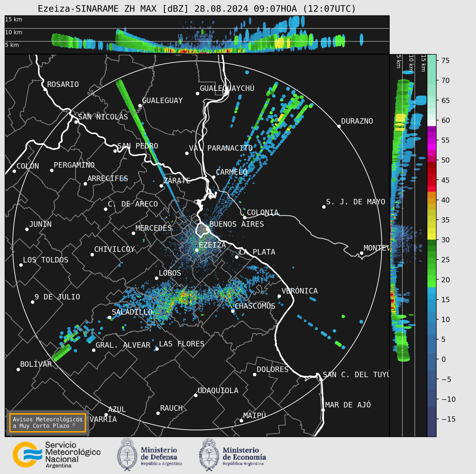Click the VERÓNICA label
Viewport: 476px width, 474px height.
tap(299, 291)
